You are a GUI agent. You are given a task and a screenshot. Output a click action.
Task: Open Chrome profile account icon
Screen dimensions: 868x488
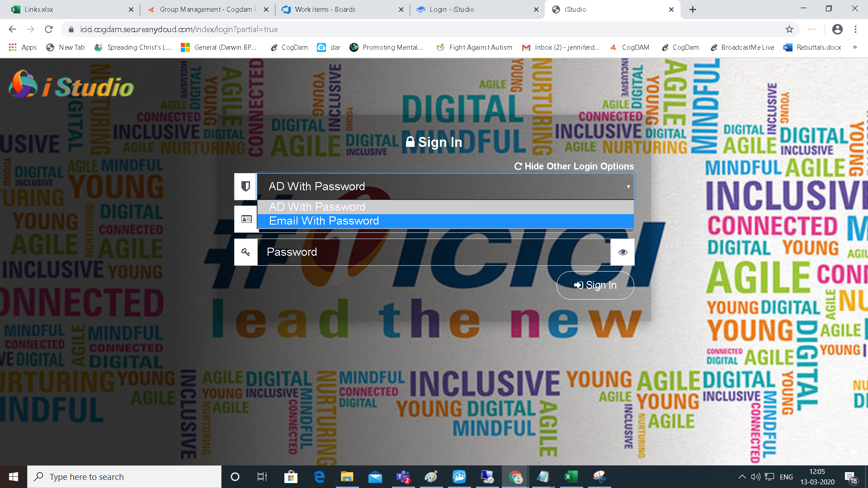pyautogui.click(x=837, y=29)
